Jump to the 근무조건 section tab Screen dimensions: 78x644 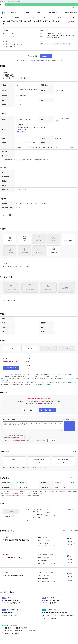coord(17,18)
